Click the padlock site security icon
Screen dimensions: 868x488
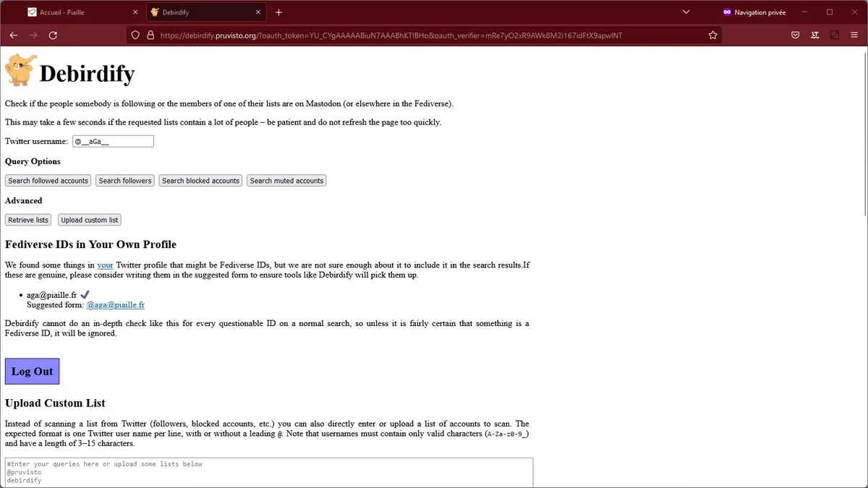click(x=150, y=35)
